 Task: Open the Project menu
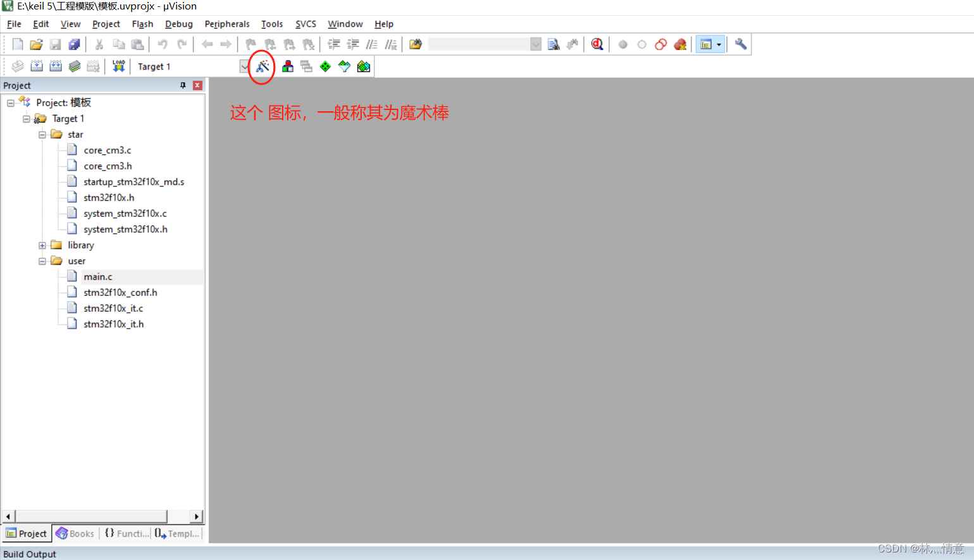[x=106, y=24]
